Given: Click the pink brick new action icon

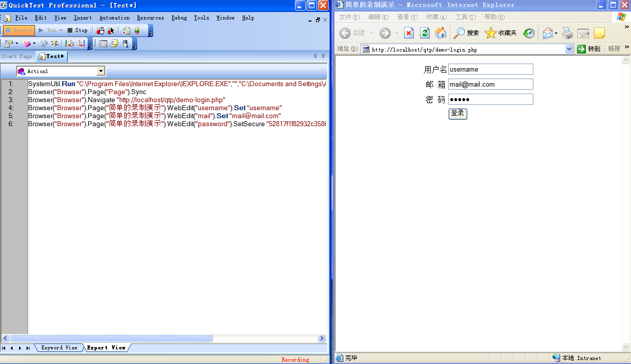Looking at the screenshot, I should point(27,44).
